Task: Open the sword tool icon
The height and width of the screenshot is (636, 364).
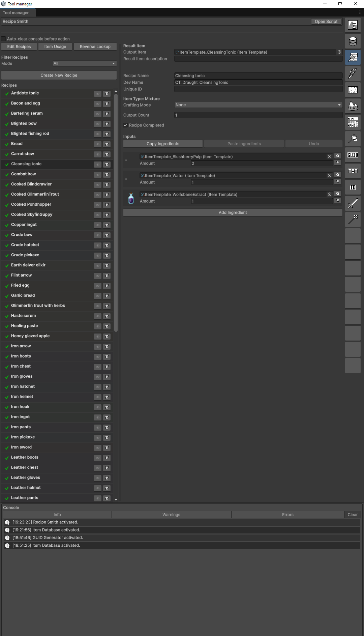Action: [353, 203]
